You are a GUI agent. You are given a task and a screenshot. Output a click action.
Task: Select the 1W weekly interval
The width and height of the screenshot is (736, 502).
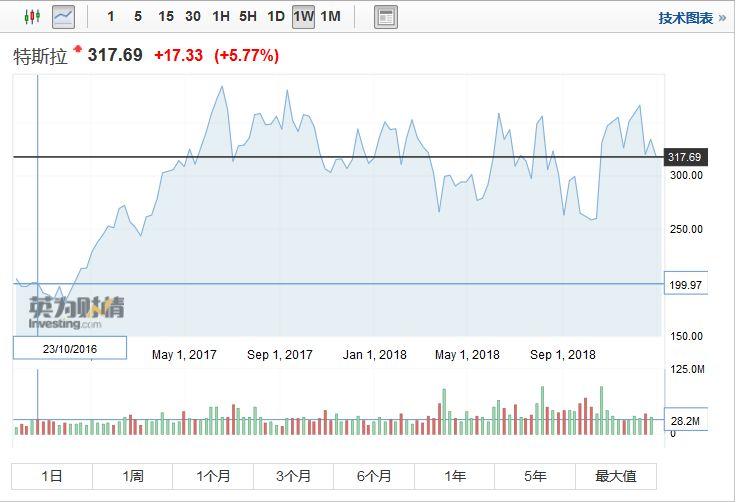[303, 17]
